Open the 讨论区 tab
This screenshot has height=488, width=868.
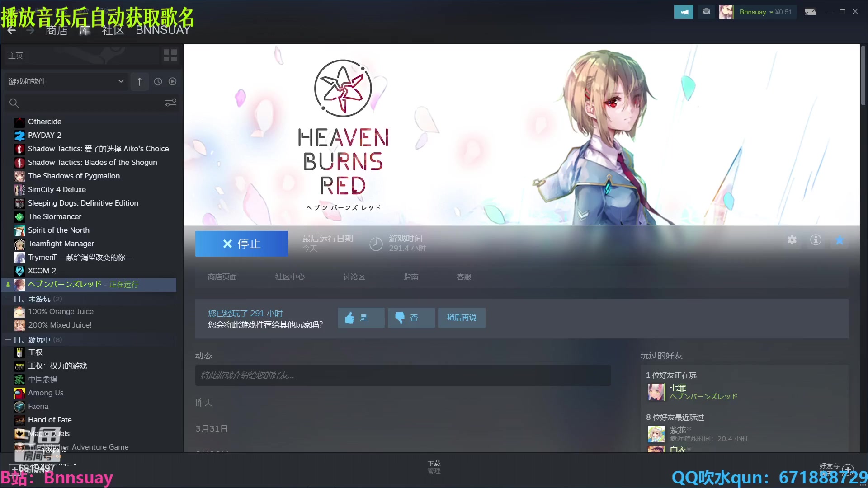tap(354, 277)
